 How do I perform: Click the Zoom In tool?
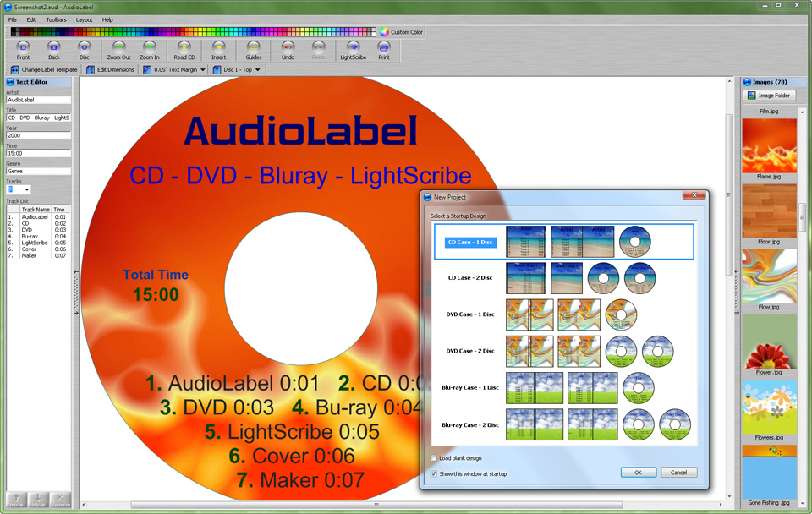click(149, 49)
